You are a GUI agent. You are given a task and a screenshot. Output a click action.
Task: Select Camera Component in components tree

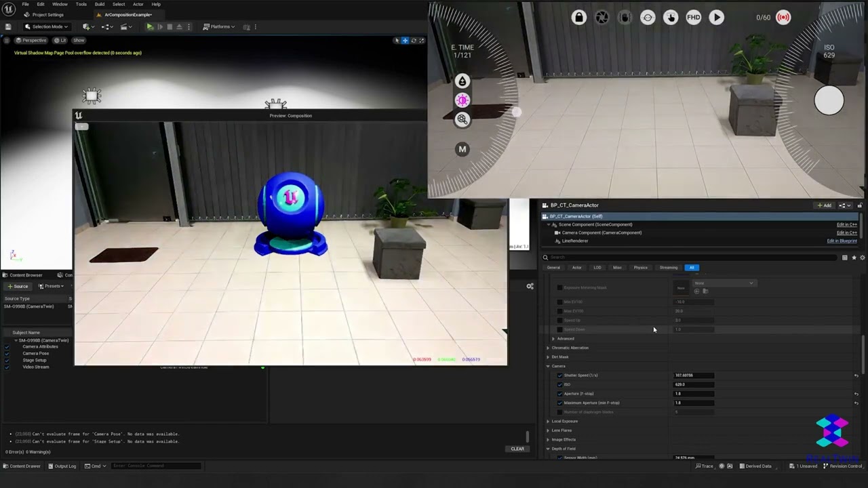point(601,232)
